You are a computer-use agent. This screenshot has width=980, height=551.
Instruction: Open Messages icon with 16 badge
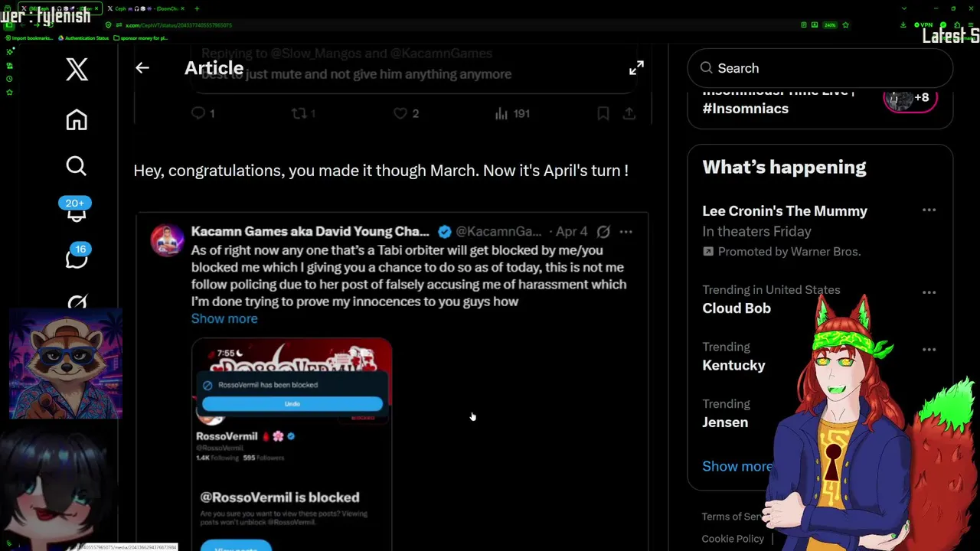click(x=77, y=257)
